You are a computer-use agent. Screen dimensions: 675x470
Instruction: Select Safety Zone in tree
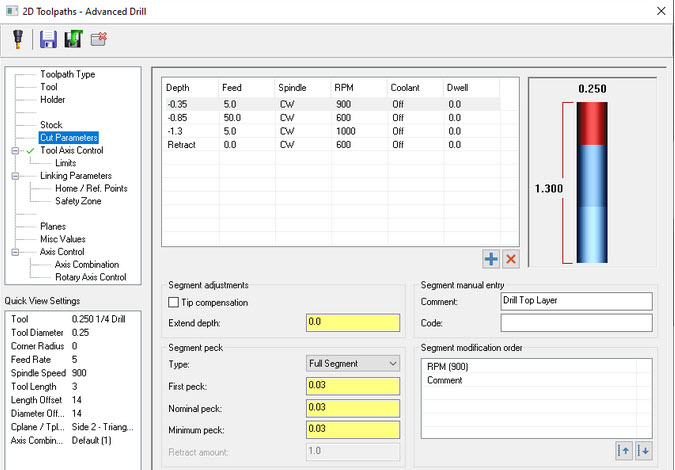78,201
